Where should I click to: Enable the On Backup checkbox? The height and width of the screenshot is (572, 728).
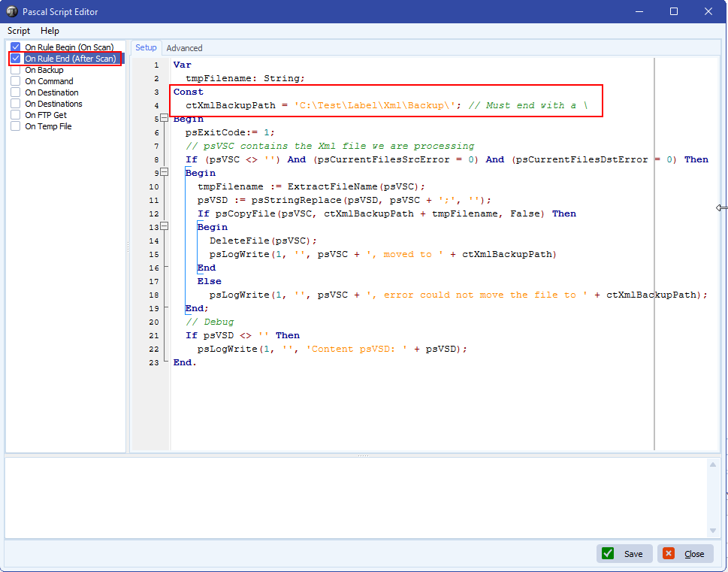pos(16,70)
